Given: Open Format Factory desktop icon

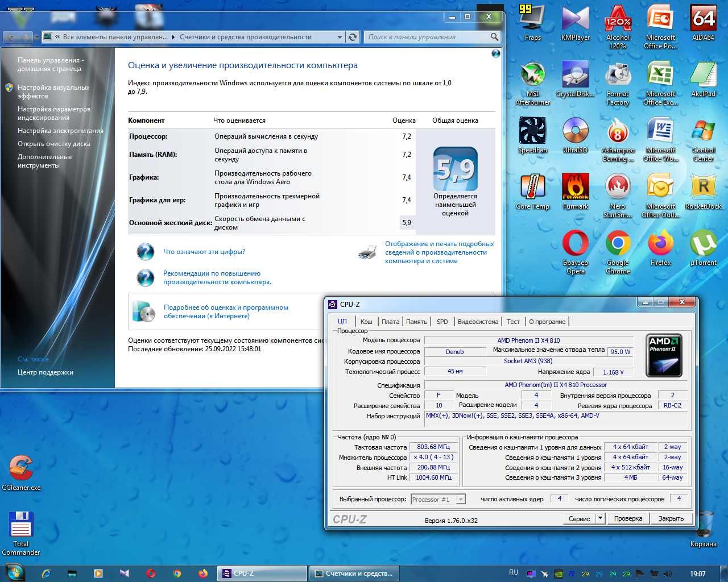Looking at the screenshot, I should 618,83.
